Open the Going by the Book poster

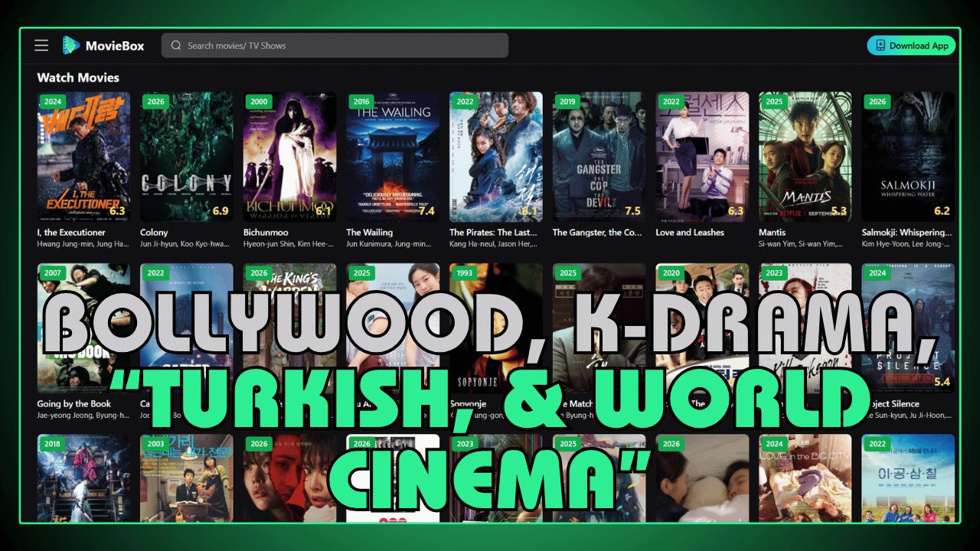(83, 328)
